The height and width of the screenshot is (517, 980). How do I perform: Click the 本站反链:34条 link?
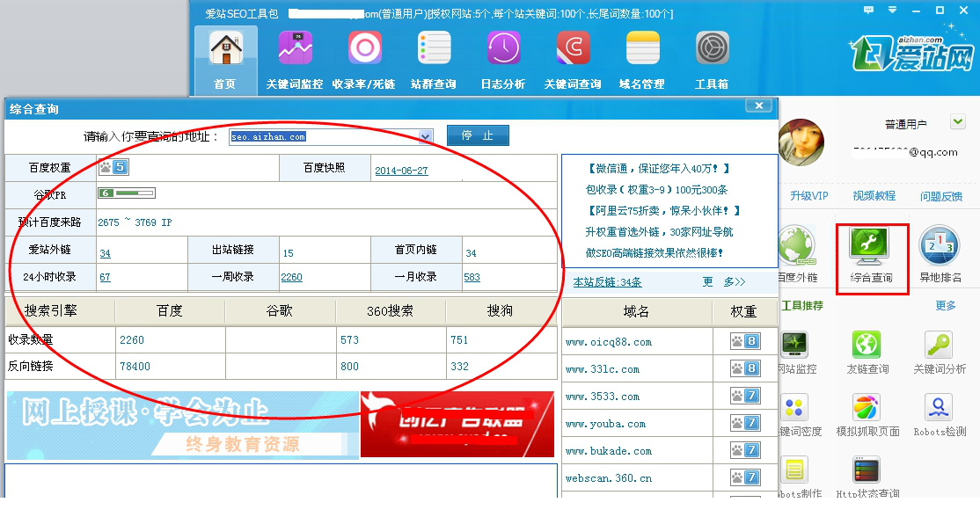pyautogui.click(x=608, y=282)
